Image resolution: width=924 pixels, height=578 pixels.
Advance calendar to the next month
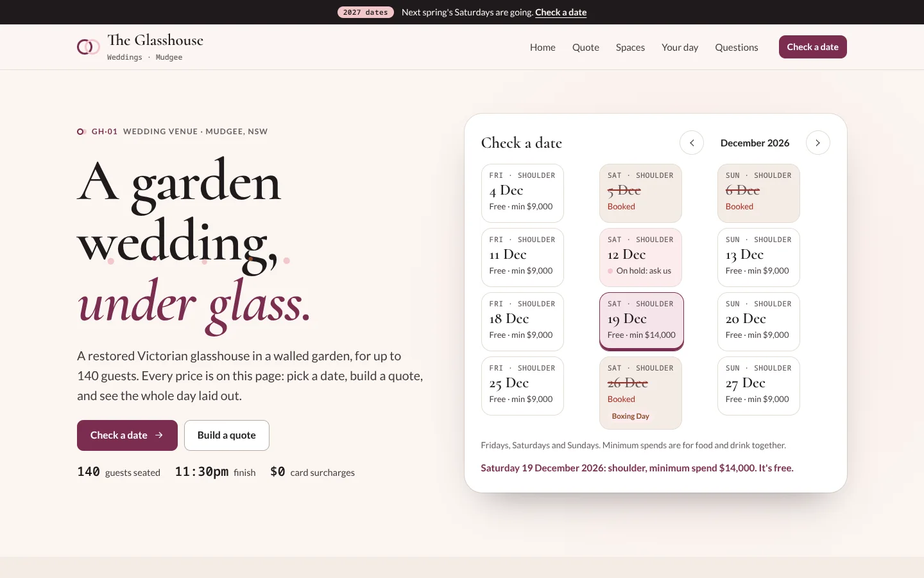tap(817, 143)
